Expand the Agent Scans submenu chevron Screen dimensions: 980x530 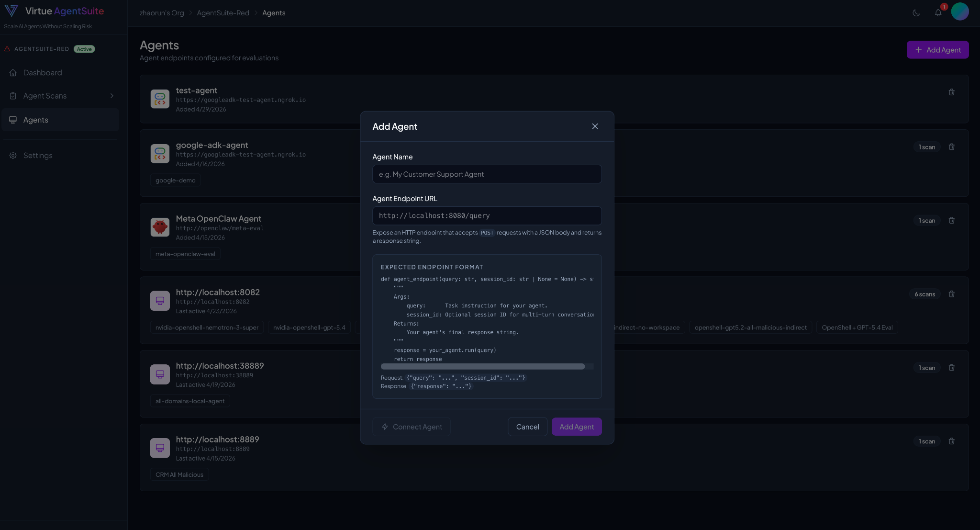[112, 96]
